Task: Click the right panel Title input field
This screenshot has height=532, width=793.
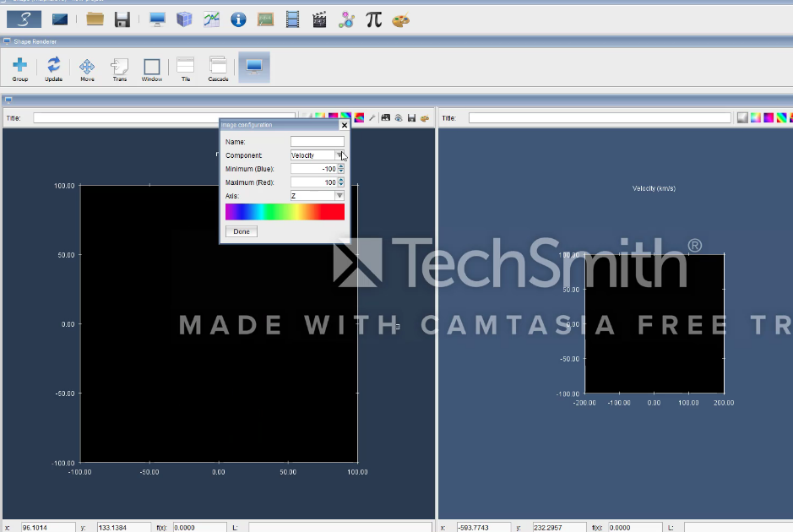Action: pos(600,118)
